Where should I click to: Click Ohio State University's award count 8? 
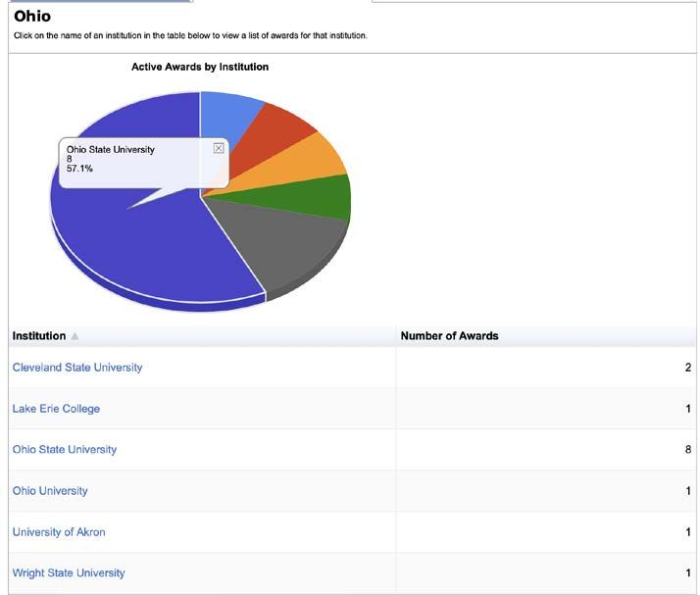[x=687, y=450]
